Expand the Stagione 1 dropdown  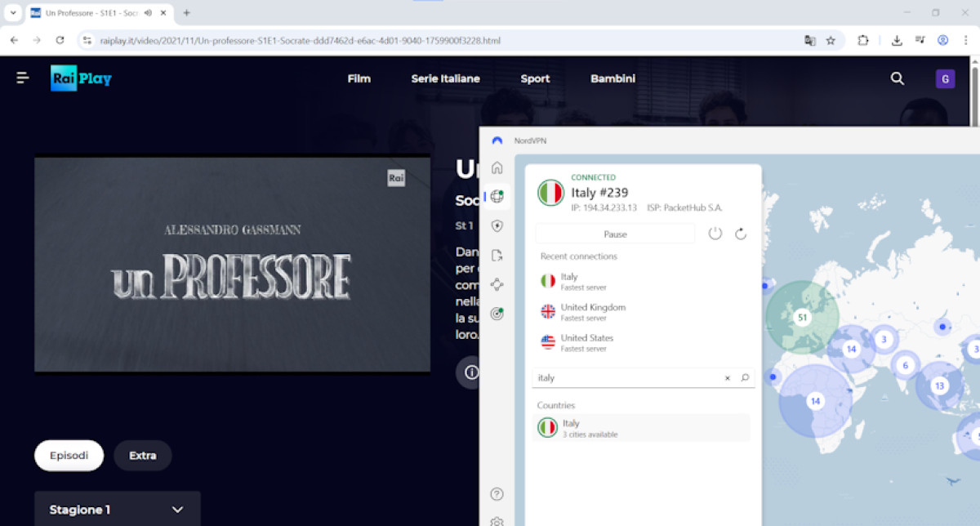(117, 509)
